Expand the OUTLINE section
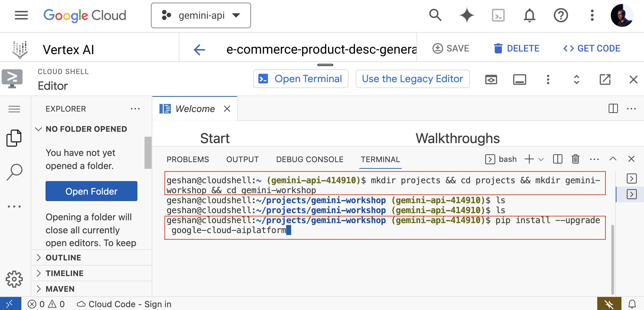 tap(63, 258)
